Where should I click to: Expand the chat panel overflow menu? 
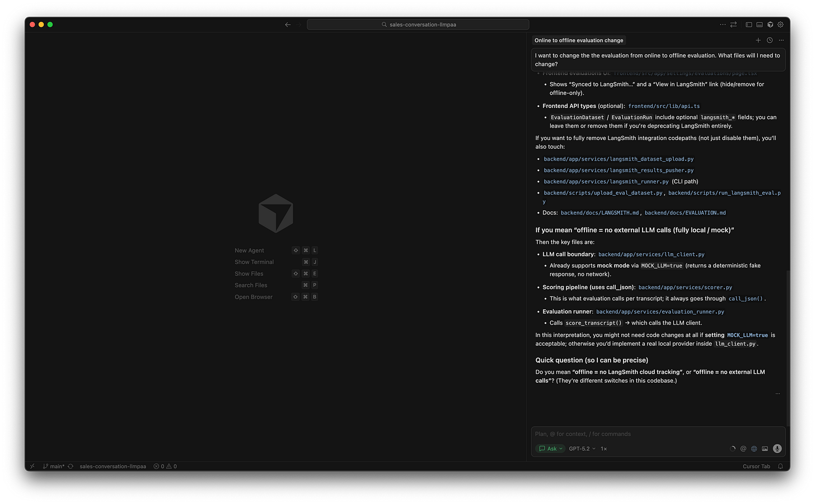(781, 40)
